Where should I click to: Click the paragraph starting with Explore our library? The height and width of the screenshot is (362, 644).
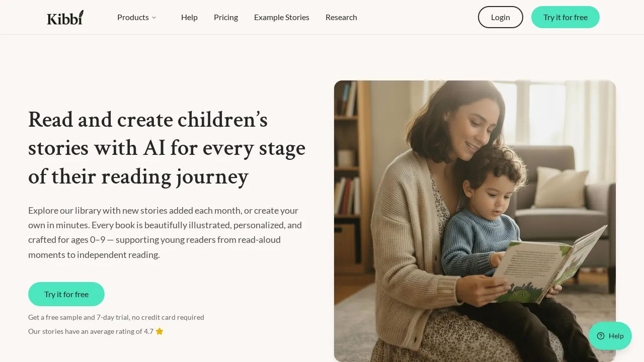[x=165, y=232]
